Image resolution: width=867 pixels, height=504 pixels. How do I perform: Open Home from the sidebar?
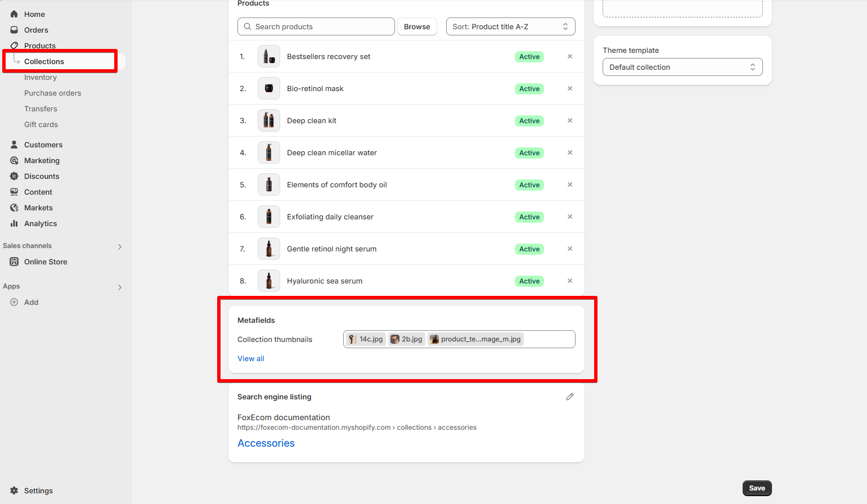pos(34,14)
